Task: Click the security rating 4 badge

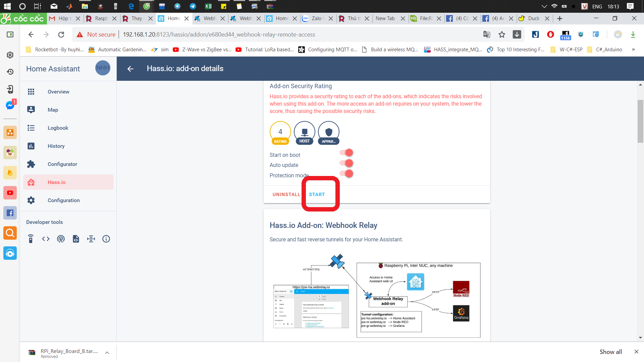Action: coord(280,133)
